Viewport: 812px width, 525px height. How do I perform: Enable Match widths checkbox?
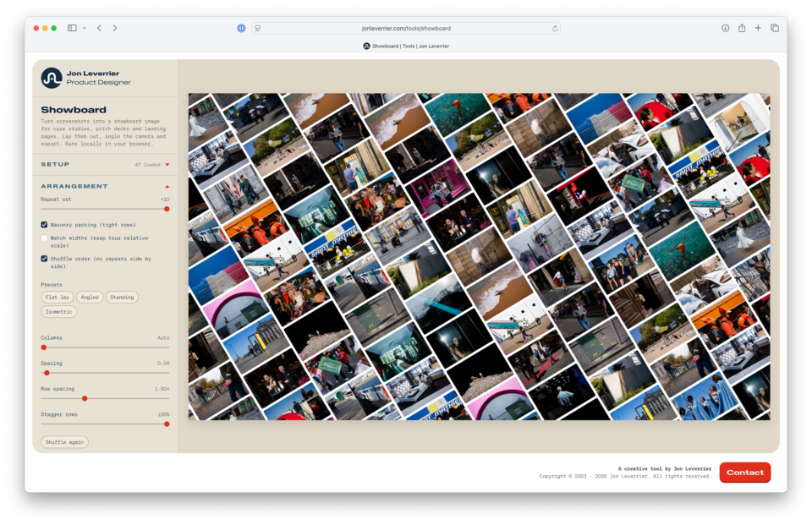[44, 238]
